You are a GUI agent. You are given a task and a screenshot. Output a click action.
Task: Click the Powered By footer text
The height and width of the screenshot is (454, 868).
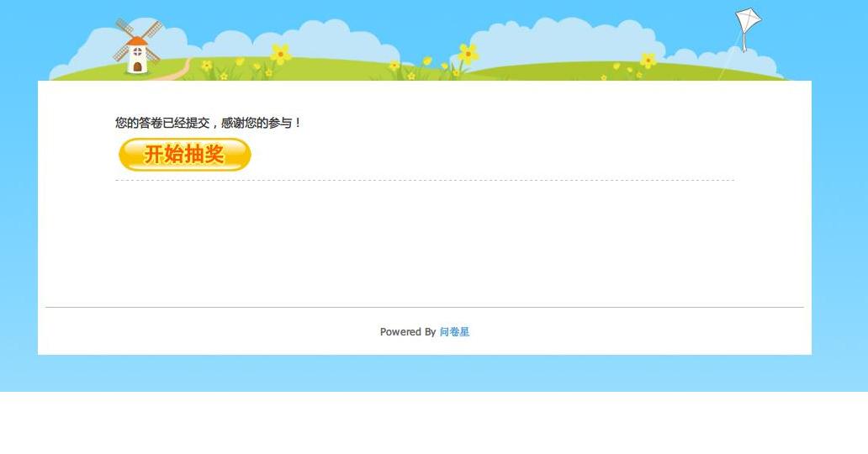click(x=408, y=331)
